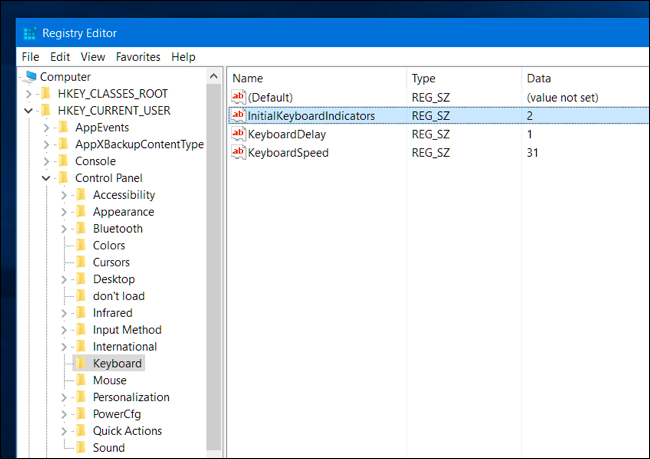This screenshot has width=650, height=459.
Task: Click the Keyboard folder icon in tree
Action: point(82,363)
